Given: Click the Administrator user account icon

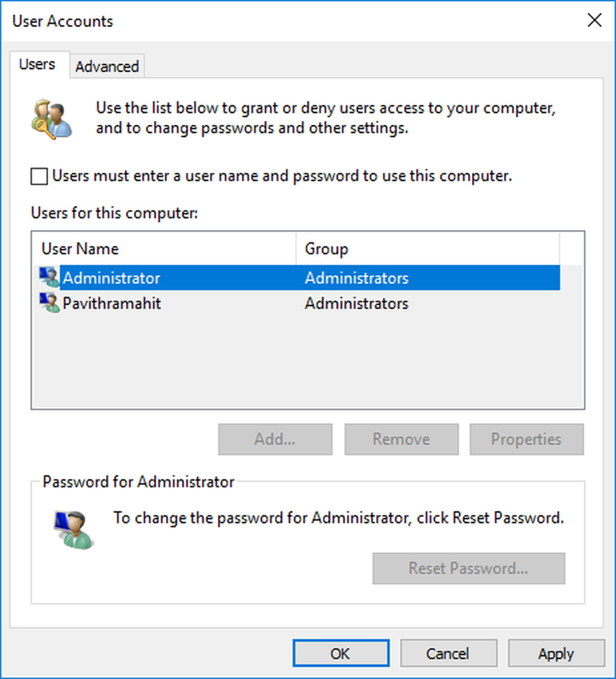Looking at the screenshot, I should tap(50, 278).
